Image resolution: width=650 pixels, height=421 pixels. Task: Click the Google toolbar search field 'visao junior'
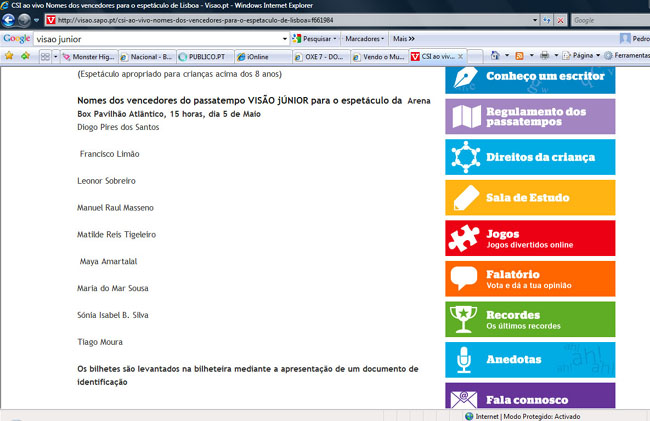click(x=158, y=39)
